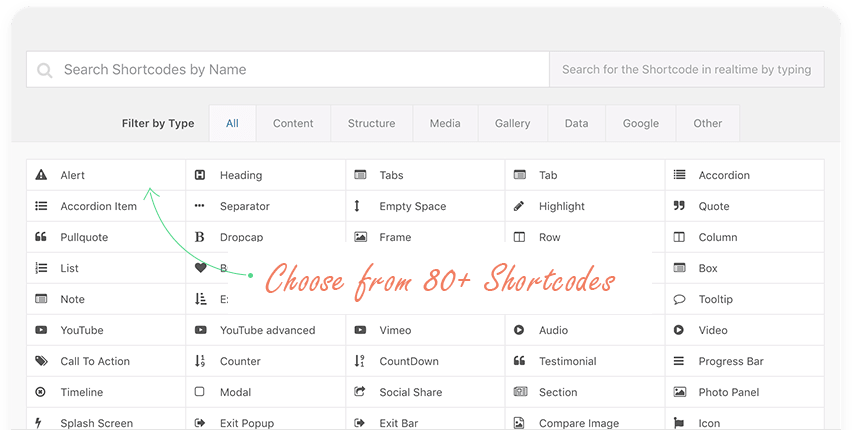
Task: Click the List numbered icon
Action: point(41,268)
